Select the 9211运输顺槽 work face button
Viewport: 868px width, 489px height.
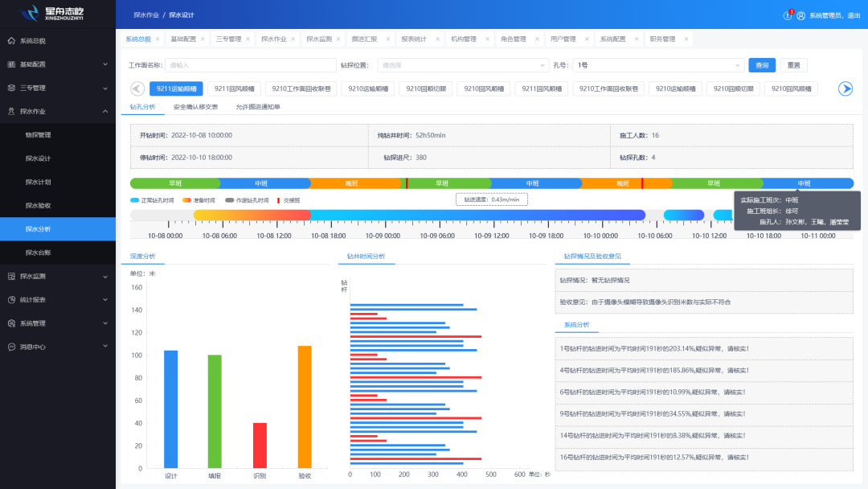tap(177, 88)
